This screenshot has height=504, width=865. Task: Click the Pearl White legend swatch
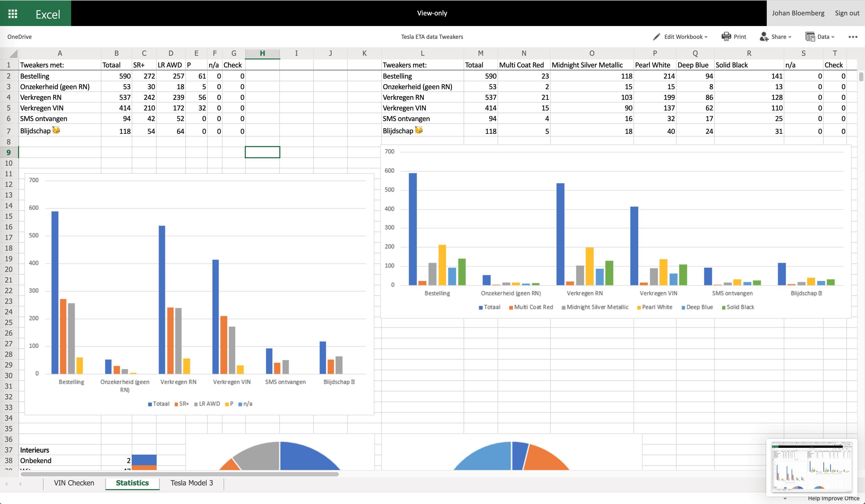(639, 307)
